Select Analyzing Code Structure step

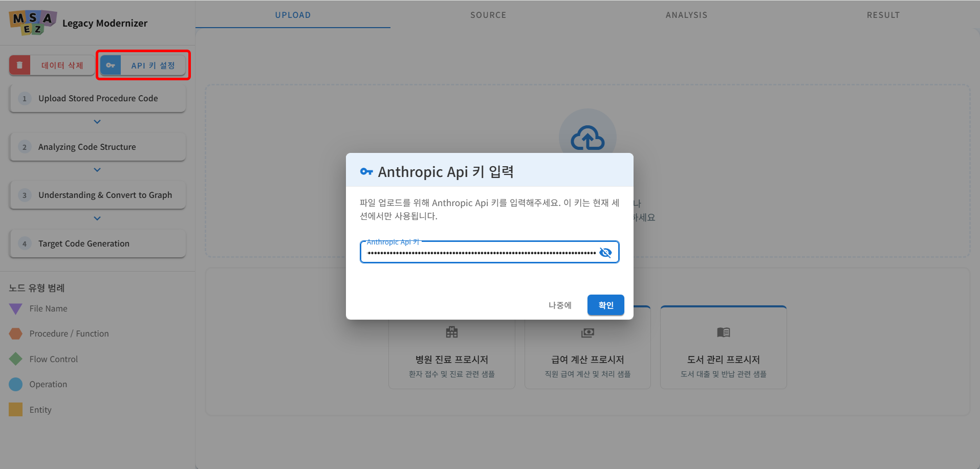tap(97, 147)
